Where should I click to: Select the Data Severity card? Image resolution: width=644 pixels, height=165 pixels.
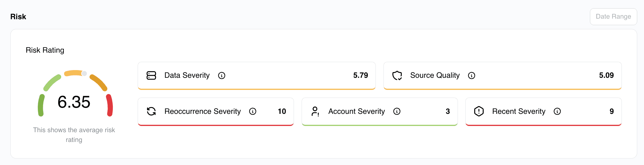[x=256, y=76]
